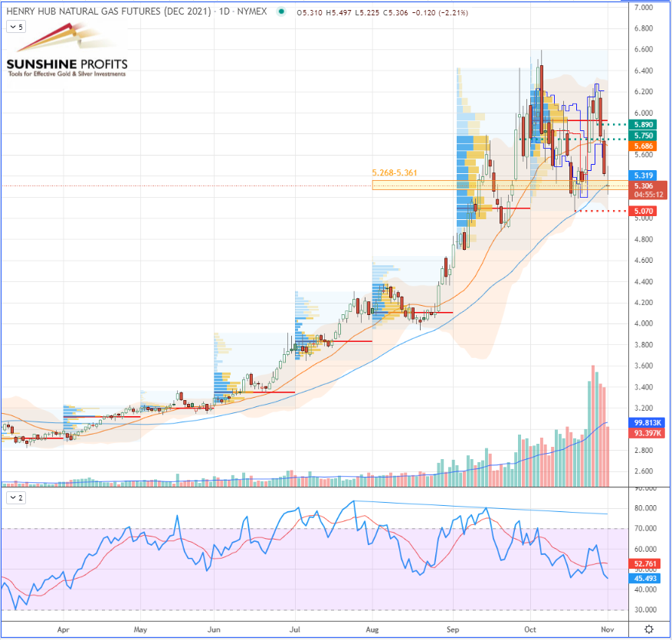672x640 pixels.
Task: Select the 5.890 green price label
Action: (643, 125)
